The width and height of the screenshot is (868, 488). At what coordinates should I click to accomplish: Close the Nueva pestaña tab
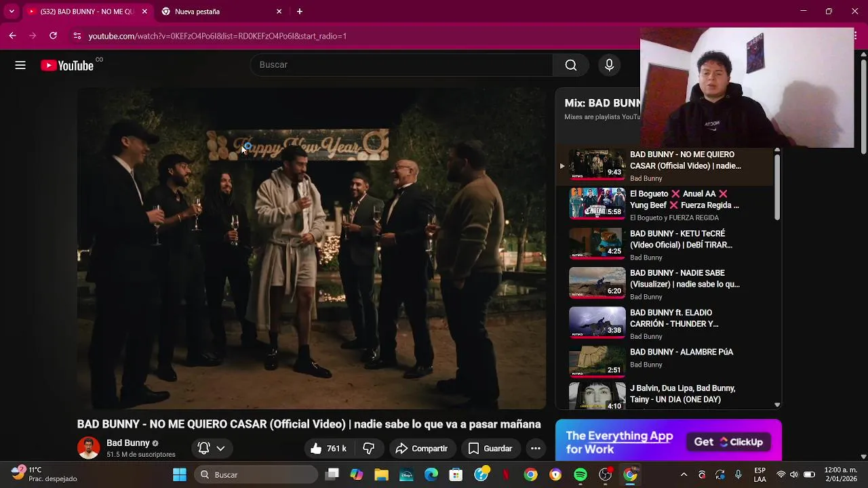(279, 12)
